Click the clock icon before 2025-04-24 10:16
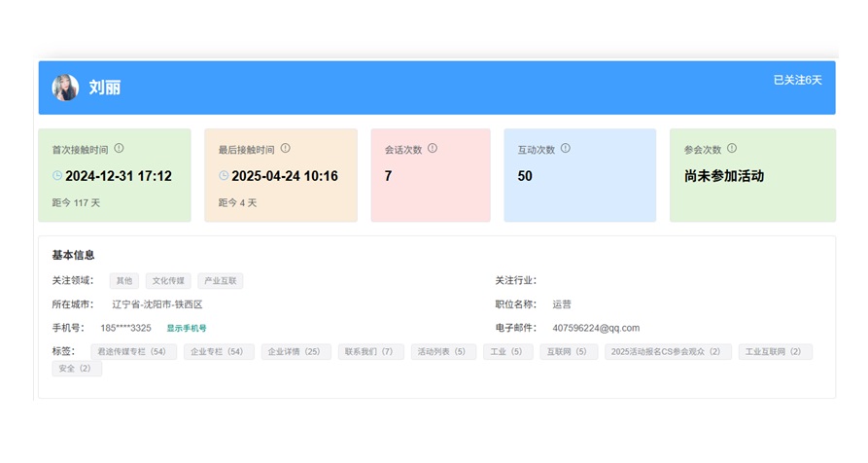Viewport: 868px width, 463px height. click(224, 175)
